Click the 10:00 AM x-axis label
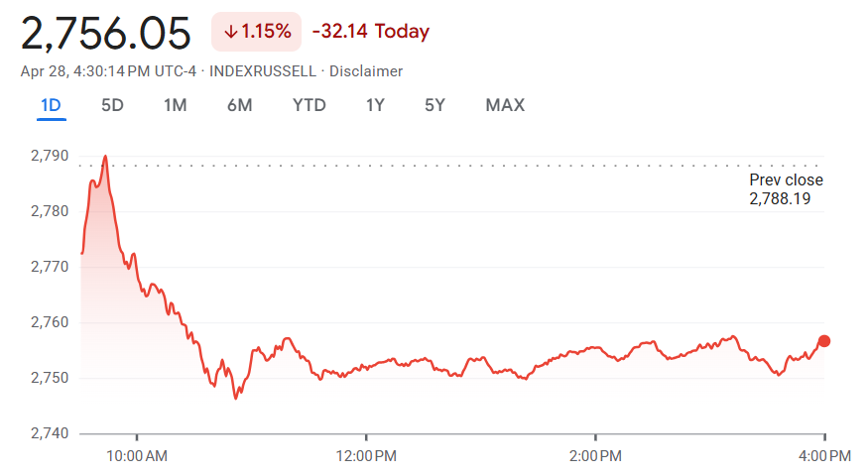Screen dimensions: 868x475 (137, 456)
